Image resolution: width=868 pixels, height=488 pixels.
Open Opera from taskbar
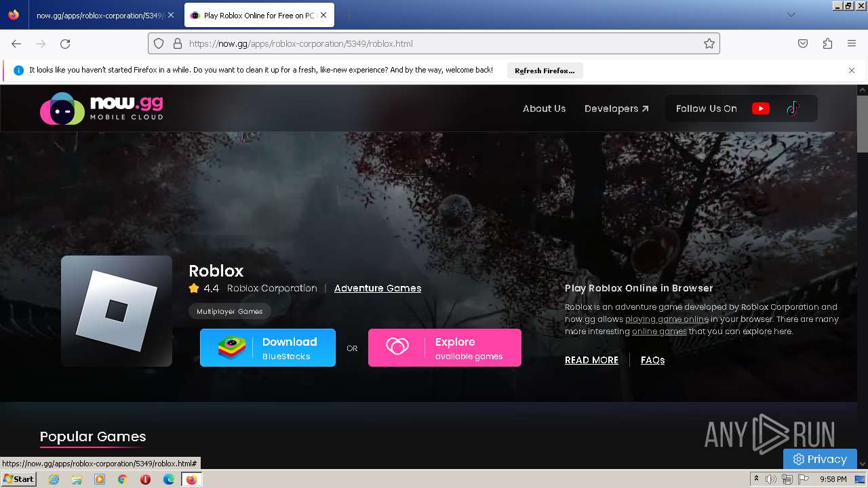click(145, 479)
